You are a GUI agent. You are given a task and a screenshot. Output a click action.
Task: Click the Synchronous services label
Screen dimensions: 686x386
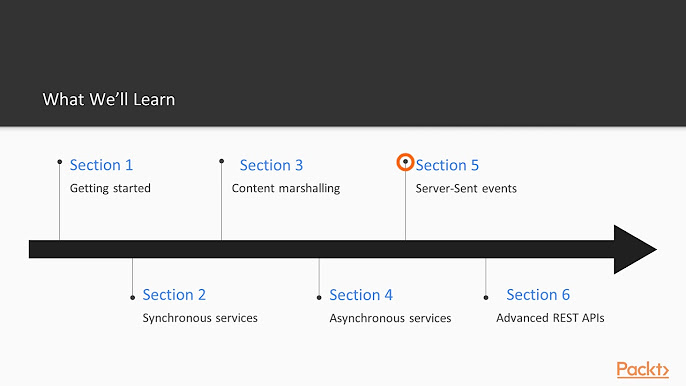click(x=200, y=318)
